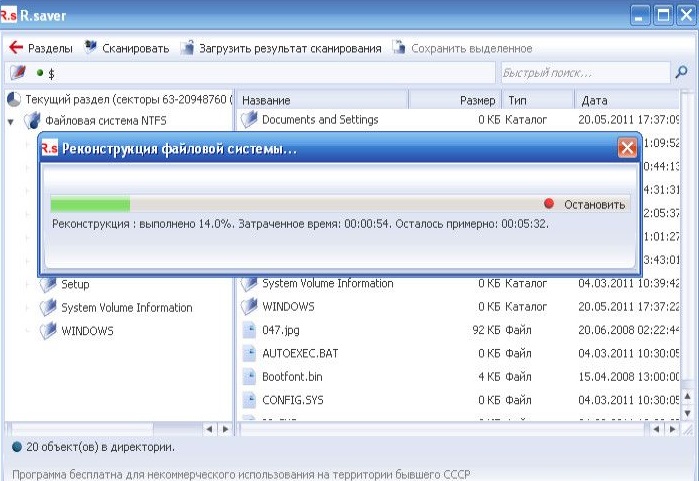Click System Volume Information folder icon in file list

pos(249,283)
